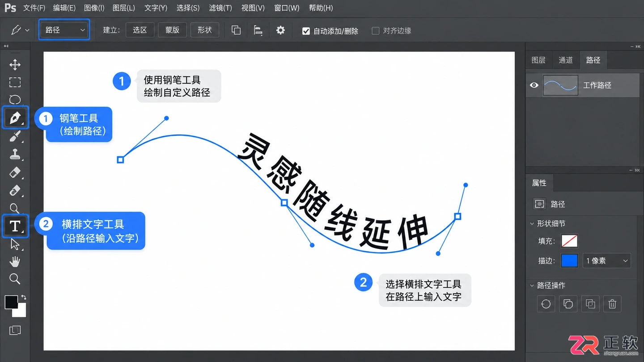Click the swap foreground/background colors arrow

[24, 297]
